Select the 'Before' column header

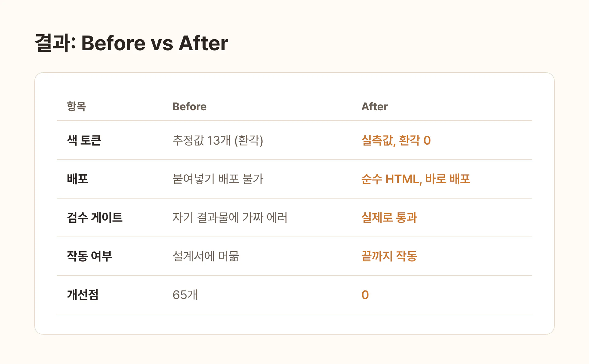click(x=189, y=106)
